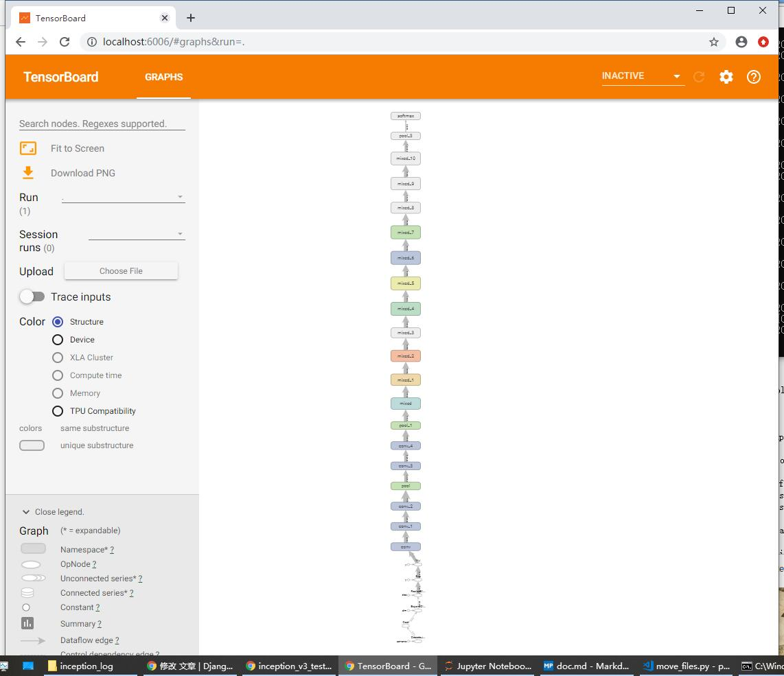
Task: Open the Session runs dropdown
Action: point(137,234)
